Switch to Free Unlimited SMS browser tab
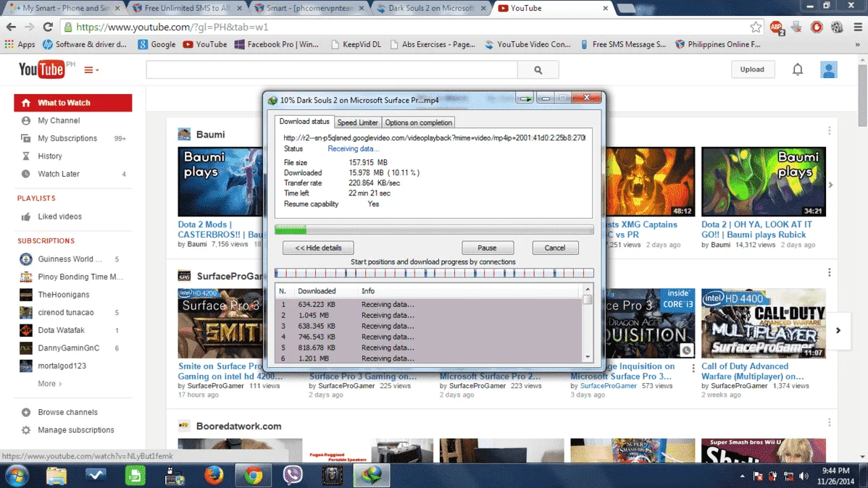Image resolution: width=868 pixels, height=488 pixels. 186,8
